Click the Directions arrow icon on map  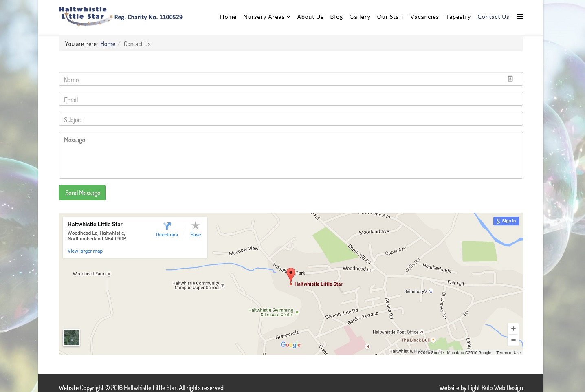point(167,226)
